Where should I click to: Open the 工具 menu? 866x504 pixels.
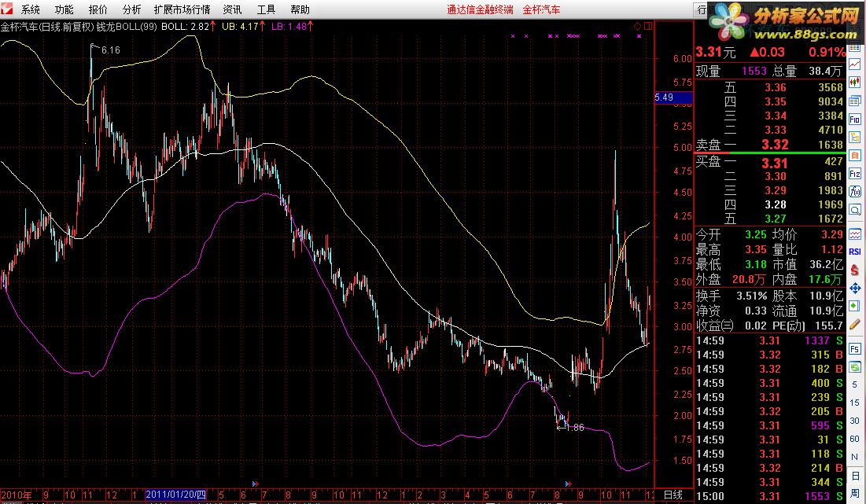tap(266, 9)
